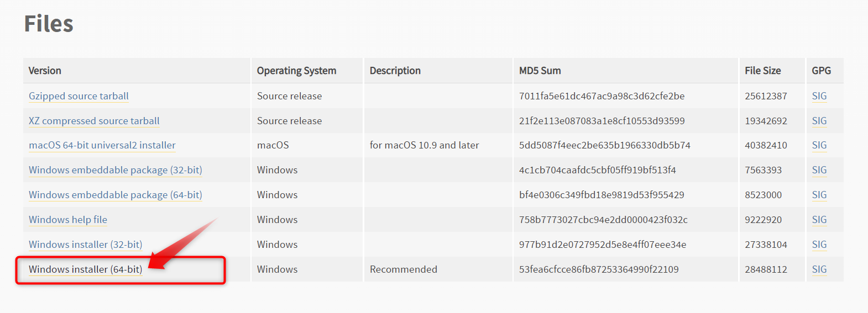Click SIG link for Windows help file
868x313 pixels.
click(819, 220)
